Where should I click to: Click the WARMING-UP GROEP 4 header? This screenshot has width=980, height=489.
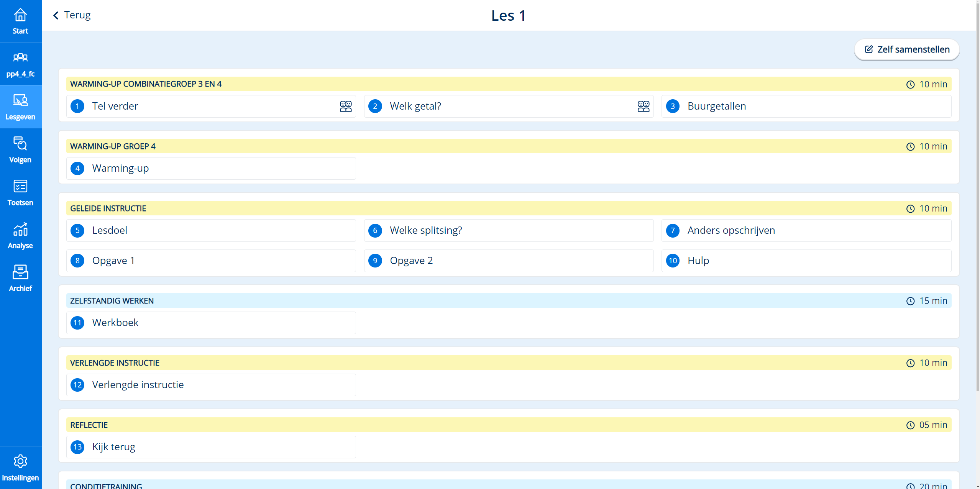509,146
